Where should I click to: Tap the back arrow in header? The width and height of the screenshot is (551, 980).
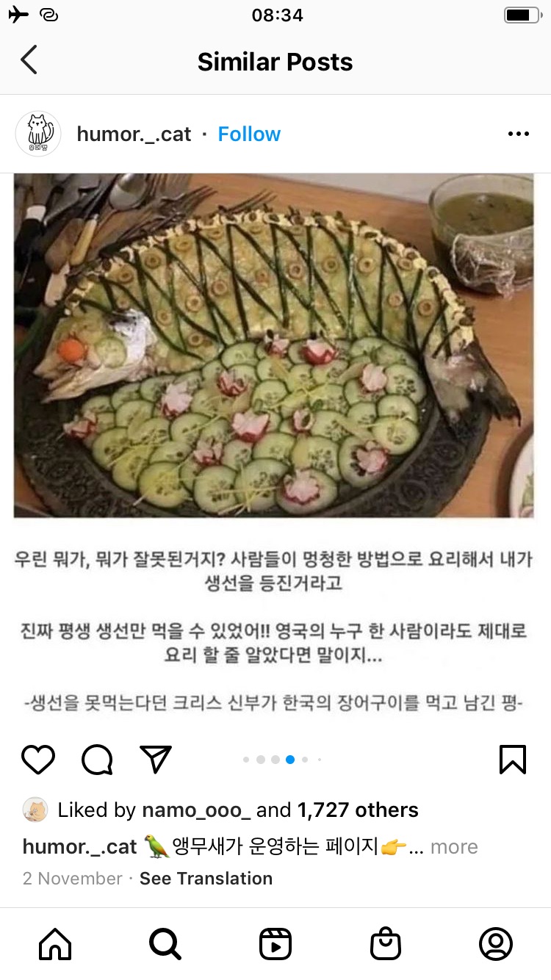[x=29, y=60]
